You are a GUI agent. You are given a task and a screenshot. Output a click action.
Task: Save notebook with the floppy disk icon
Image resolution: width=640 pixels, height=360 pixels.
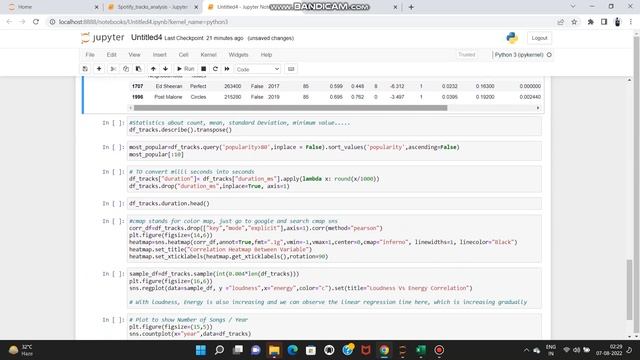pos(85,69)
